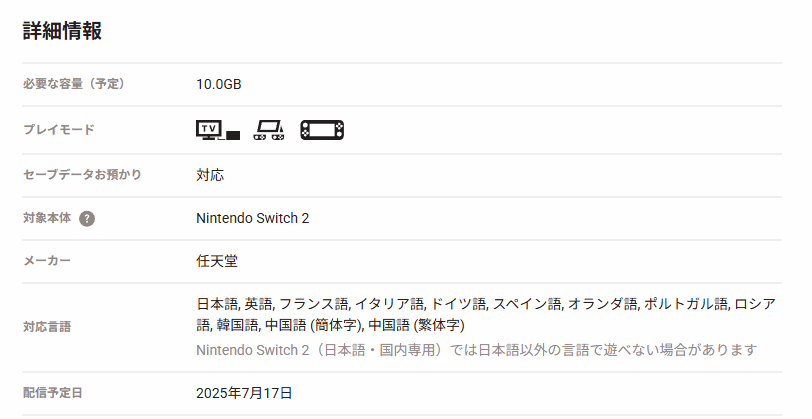Click the handheld mode play icon

(x=322, y=130)
